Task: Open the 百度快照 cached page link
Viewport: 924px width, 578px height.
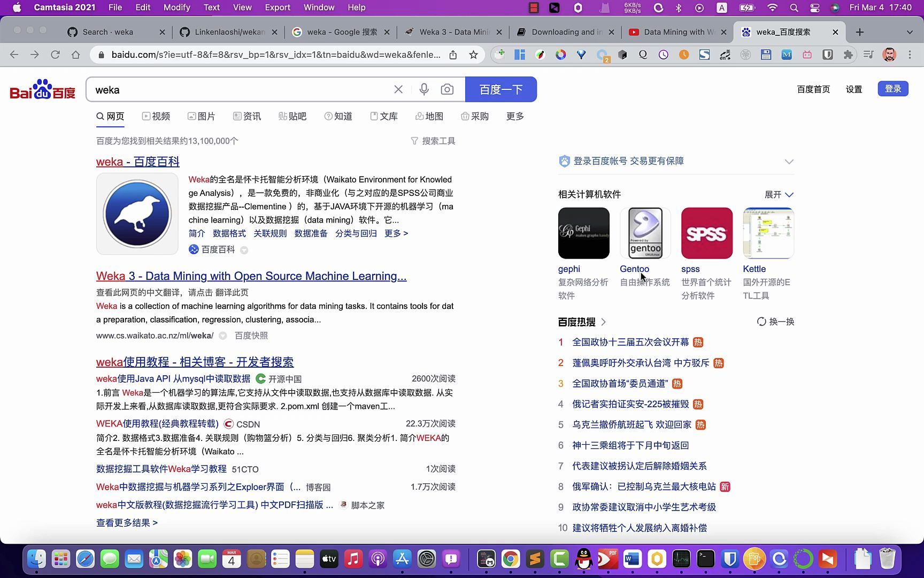Action: click(x=251, y=336)
